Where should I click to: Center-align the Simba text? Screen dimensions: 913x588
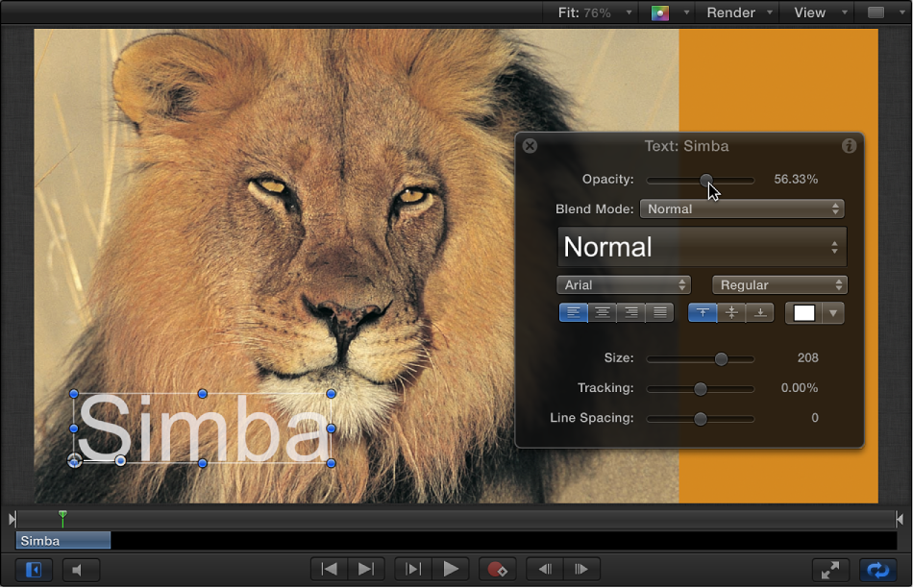[x=603, y=312]
